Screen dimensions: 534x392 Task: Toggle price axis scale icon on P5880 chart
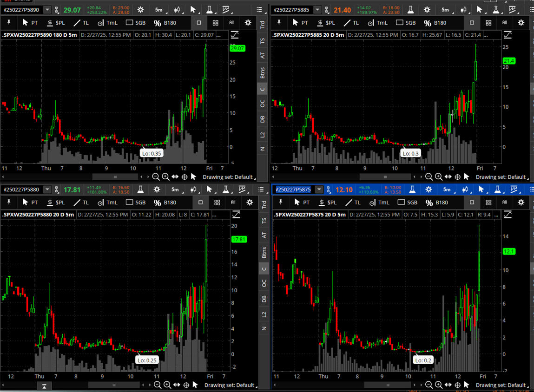tap(236, 215)
